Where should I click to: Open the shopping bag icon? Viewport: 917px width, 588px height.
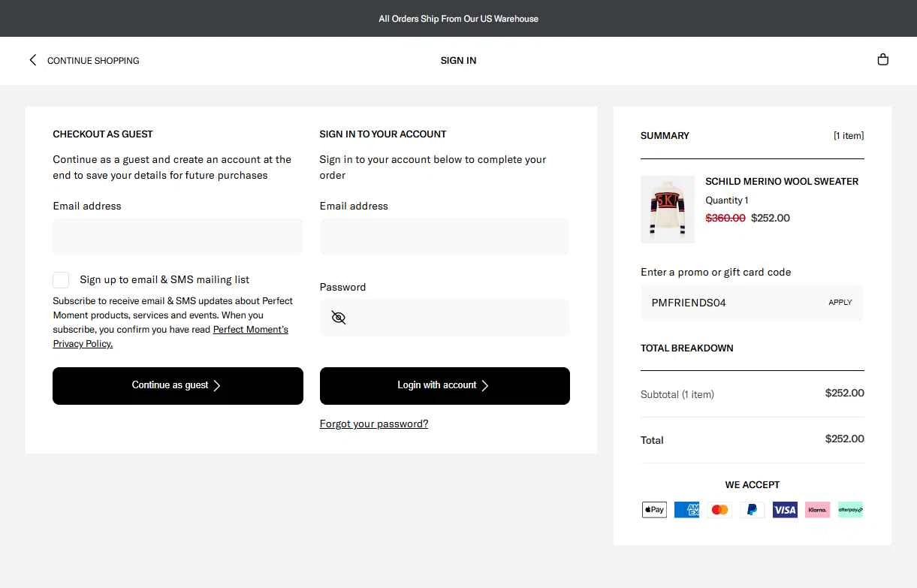pyautogui.click(x=883, y=60)
